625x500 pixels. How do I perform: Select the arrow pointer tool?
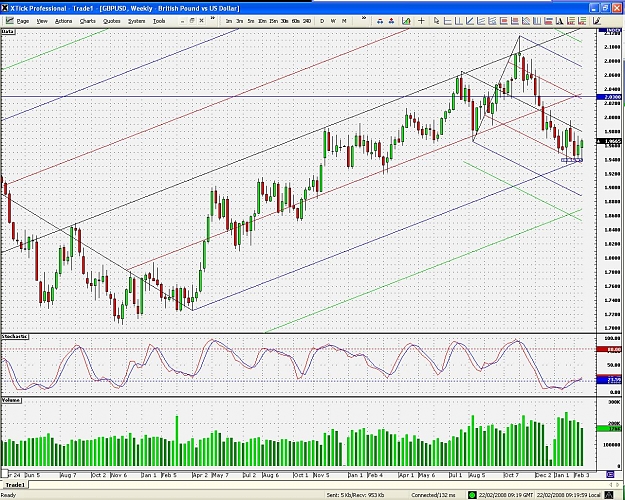click(436, 21)
